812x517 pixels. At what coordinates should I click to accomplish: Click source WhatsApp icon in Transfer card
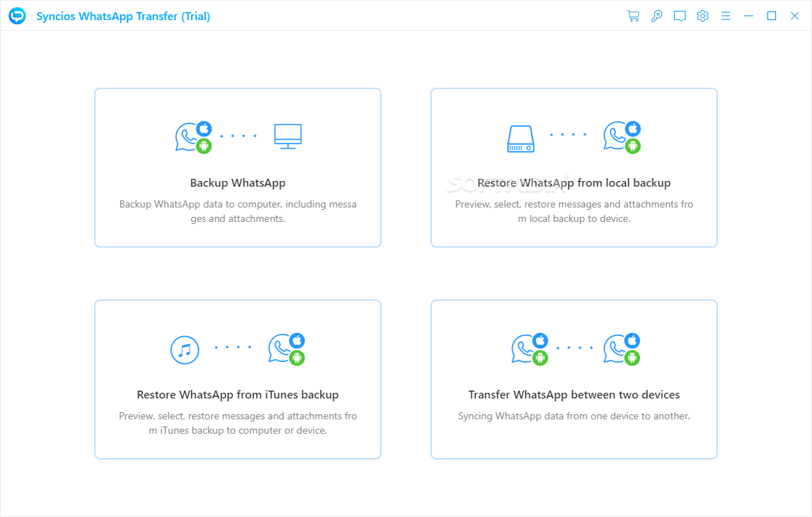coord(530,349)
